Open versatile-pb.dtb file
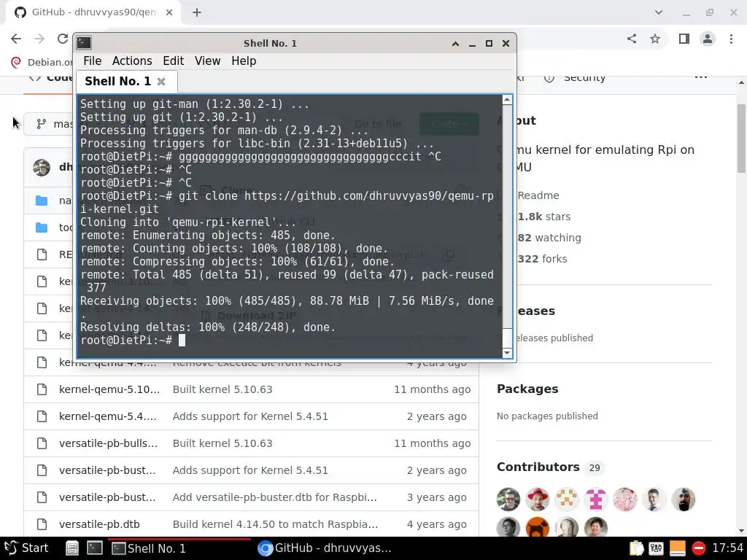 click(x=99, y=524)
